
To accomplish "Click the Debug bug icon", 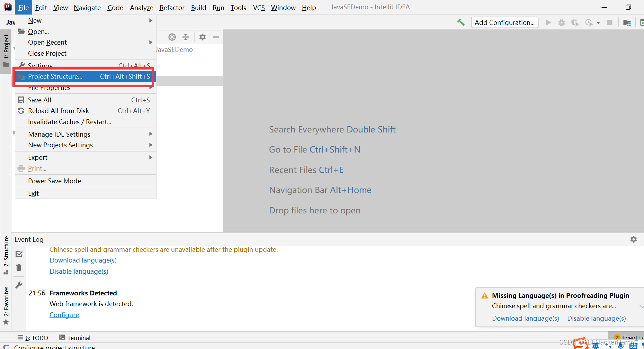I will click(561, 22).
